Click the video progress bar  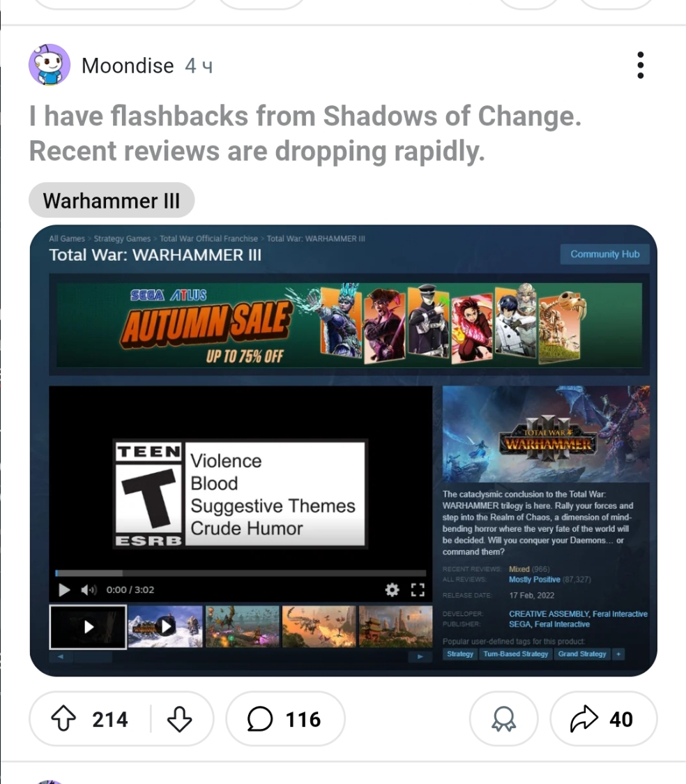[241, 573]
